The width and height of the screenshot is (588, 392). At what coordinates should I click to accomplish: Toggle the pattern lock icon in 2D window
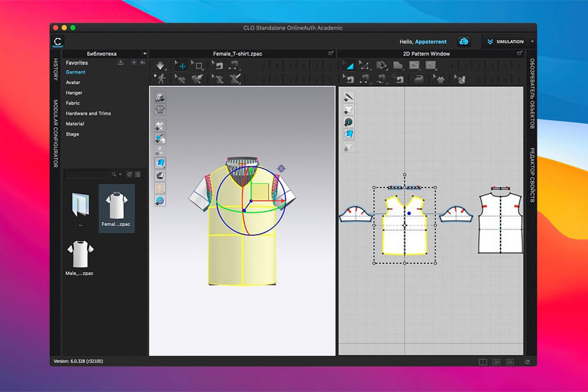pos(349,148)
